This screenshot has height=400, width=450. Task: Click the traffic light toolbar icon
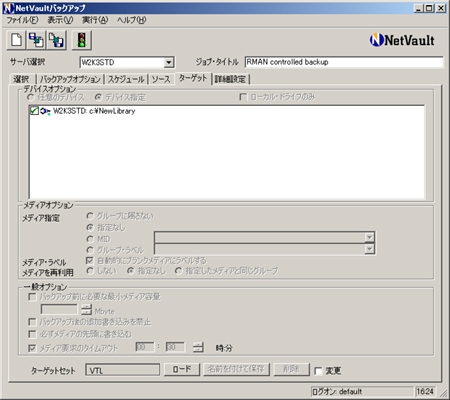click(81, 40)
